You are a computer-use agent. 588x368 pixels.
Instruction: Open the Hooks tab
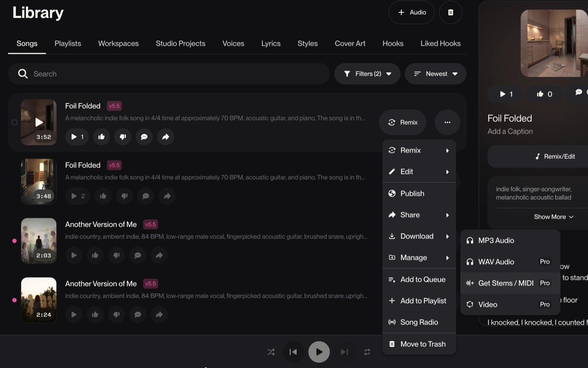click(x=393, y=43)
